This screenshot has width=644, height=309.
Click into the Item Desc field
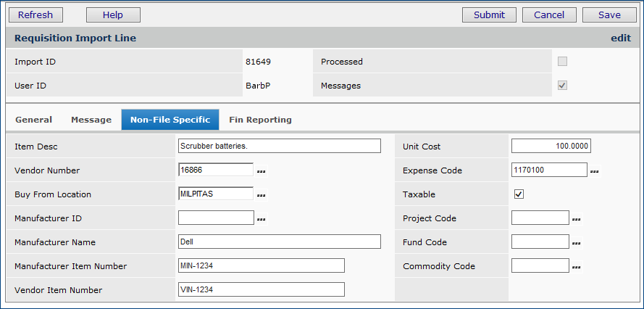pos(279,147)
